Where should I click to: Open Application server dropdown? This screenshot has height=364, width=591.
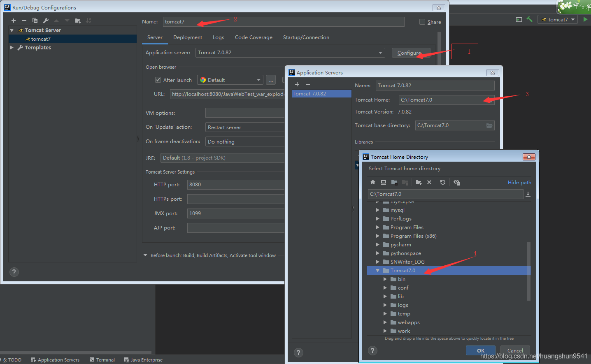tap(290, 53)
